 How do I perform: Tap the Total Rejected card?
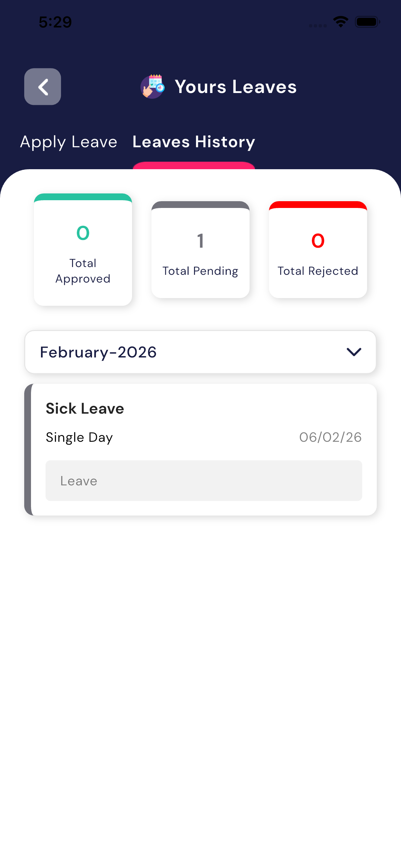317,249
